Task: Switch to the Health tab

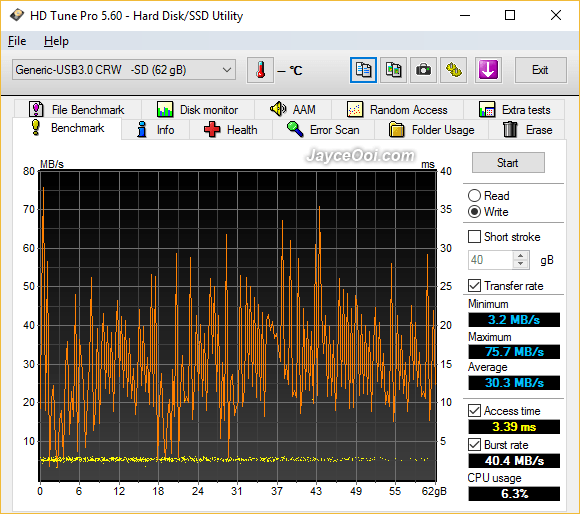Action: tap(231, 130)
